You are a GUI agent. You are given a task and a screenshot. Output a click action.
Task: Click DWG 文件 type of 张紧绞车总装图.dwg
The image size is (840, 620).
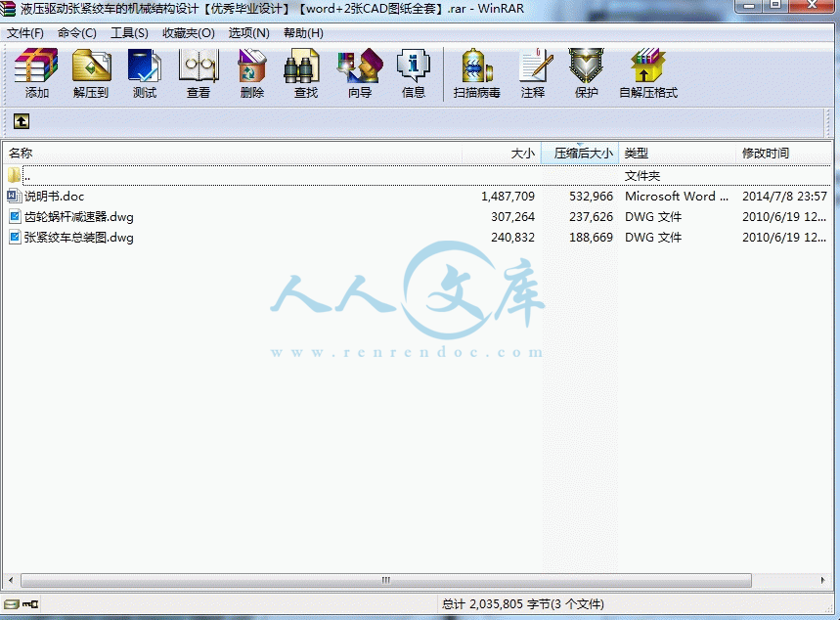pyautogui.click(x=653, y=237)
